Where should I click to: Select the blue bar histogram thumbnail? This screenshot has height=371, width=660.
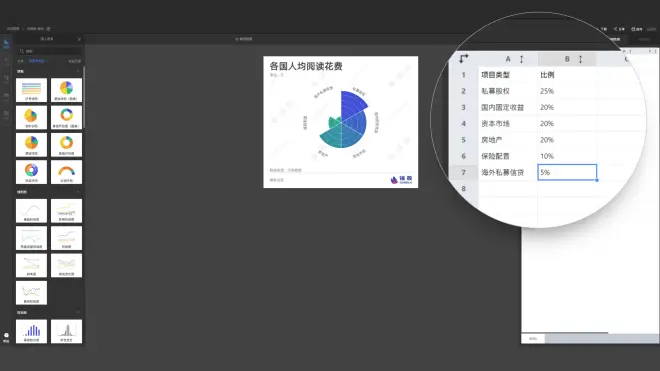(x=32, y=331)
